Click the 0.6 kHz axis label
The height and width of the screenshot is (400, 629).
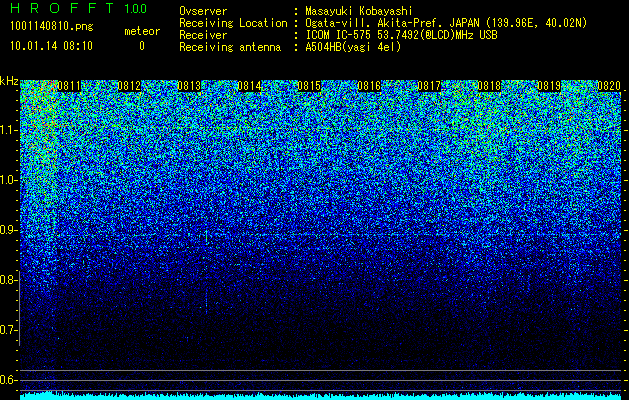tap(8, 380)
